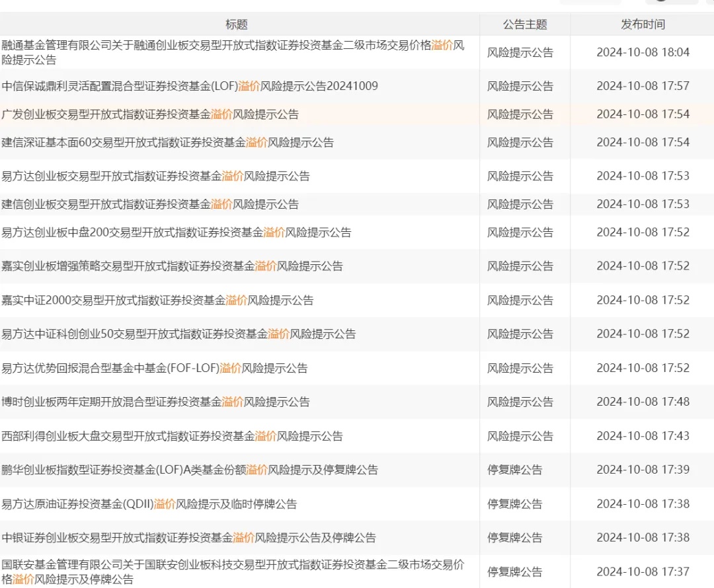Open the 鹏华创业板指数型 LOF 停复牌 announcement

190,470
